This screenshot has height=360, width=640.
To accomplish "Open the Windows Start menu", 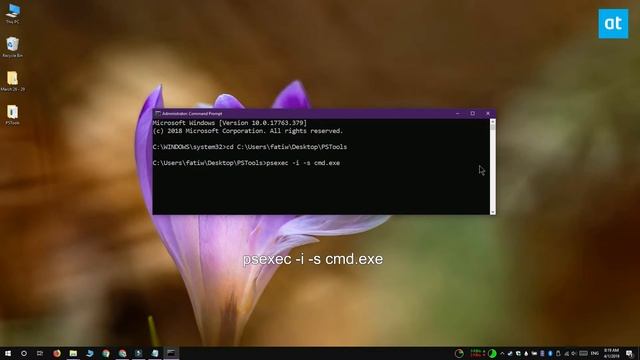I will [x=8, y=353].
